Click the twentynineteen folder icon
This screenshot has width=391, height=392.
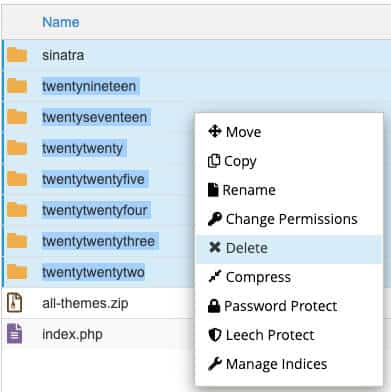coord(17,86)
